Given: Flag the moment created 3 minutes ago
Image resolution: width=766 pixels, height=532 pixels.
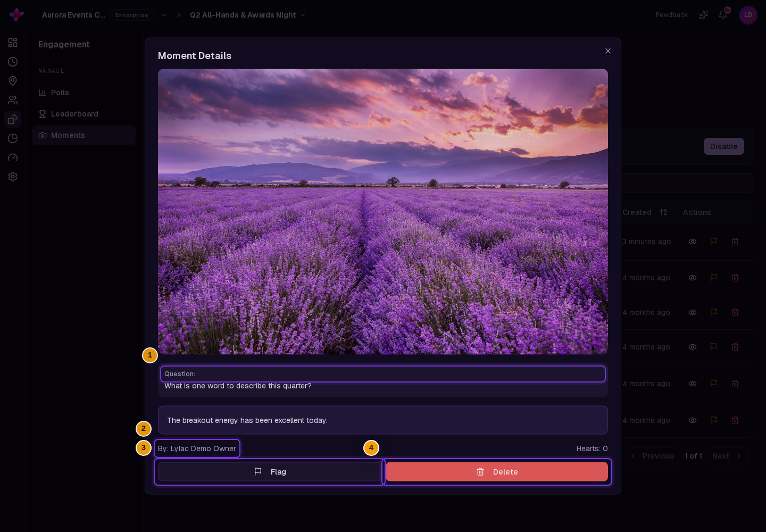Looking at the screenshot, I should click(x=714, y=242).
